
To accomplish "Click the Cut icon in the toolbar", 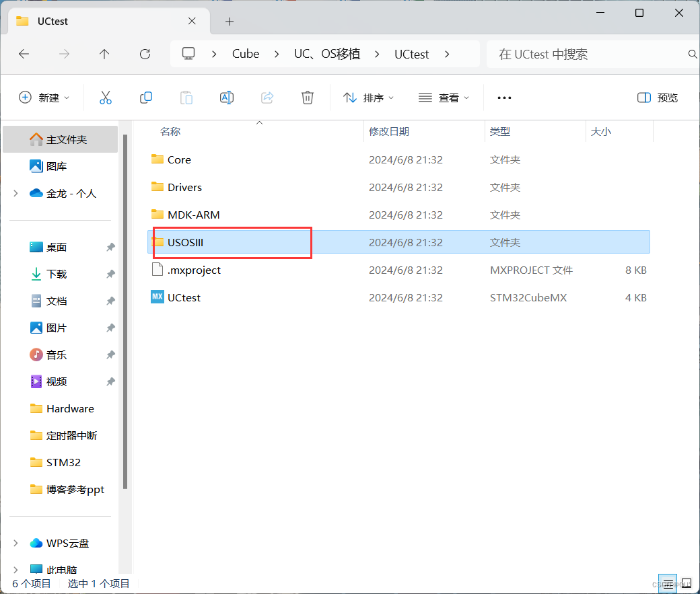I will pyautogui.click(x=106, y=98).
